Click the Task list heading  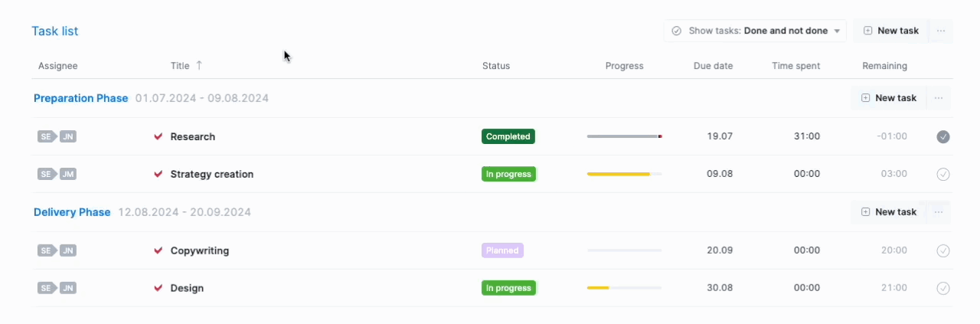point(55,31)
